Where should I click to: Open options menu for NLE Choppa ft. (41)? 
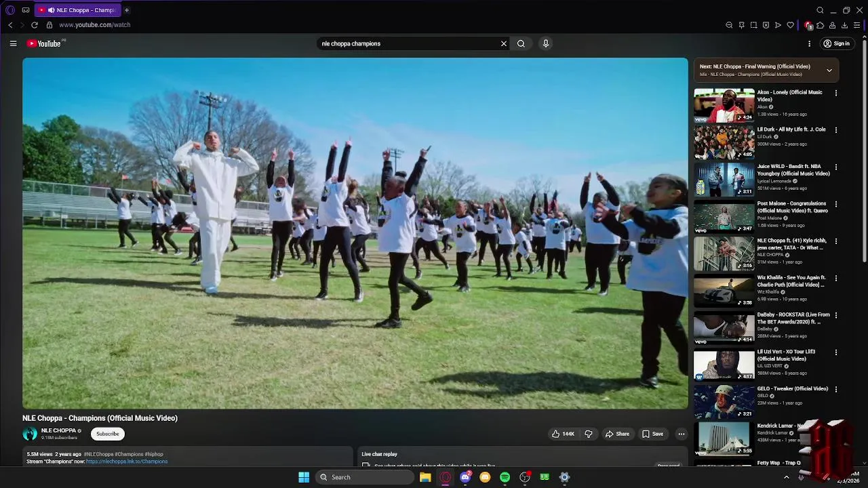[x=835, y=241]
